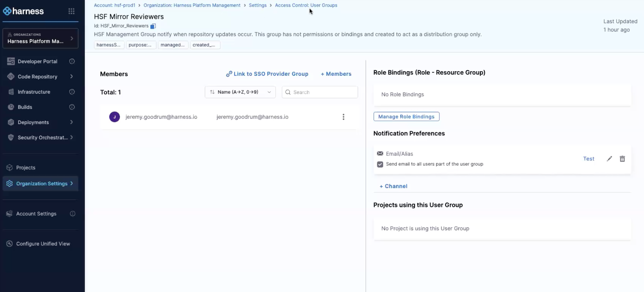Click the info icon next to Builds
Image resolution: width=644 pixels, height=292 pixels.
point(72,107)
